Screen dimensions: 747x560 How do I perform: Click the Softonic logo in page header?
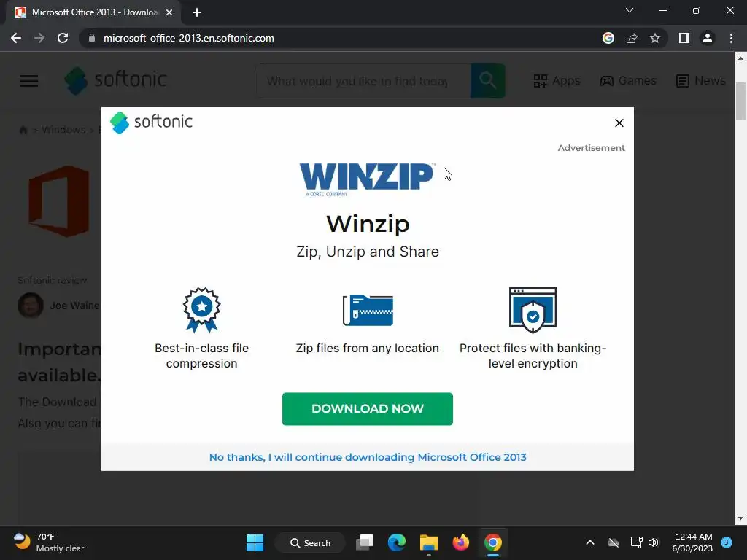[x=116, y=80]
